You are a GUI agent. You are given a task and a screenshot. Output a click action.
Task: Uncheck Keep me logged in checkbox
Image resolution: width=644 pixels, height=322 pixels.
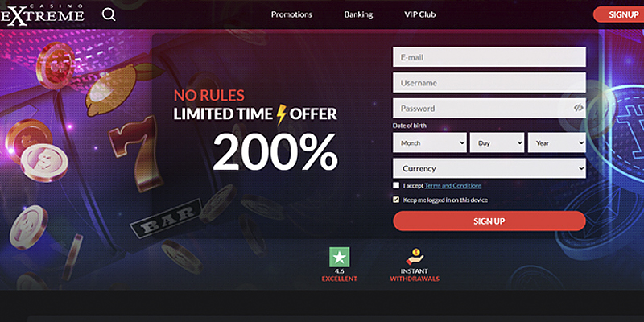pos(396,200)
